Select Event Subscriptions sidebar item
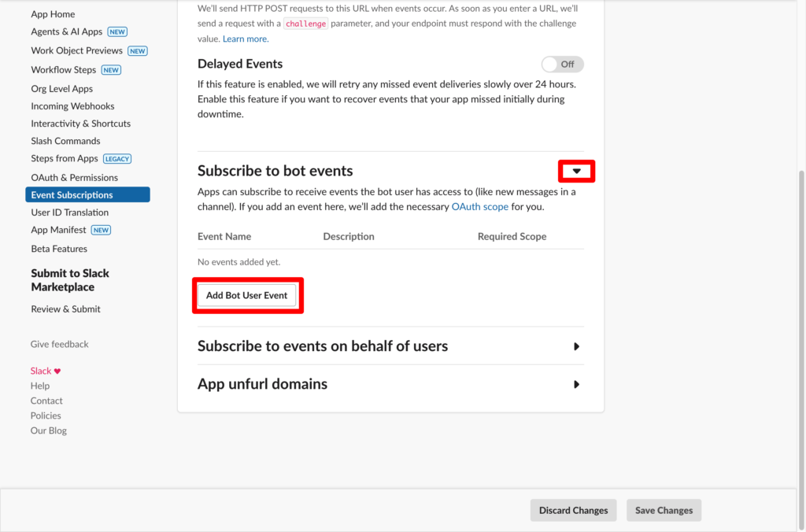The height and width of the screenshot is (532, 806). [72, 195]
